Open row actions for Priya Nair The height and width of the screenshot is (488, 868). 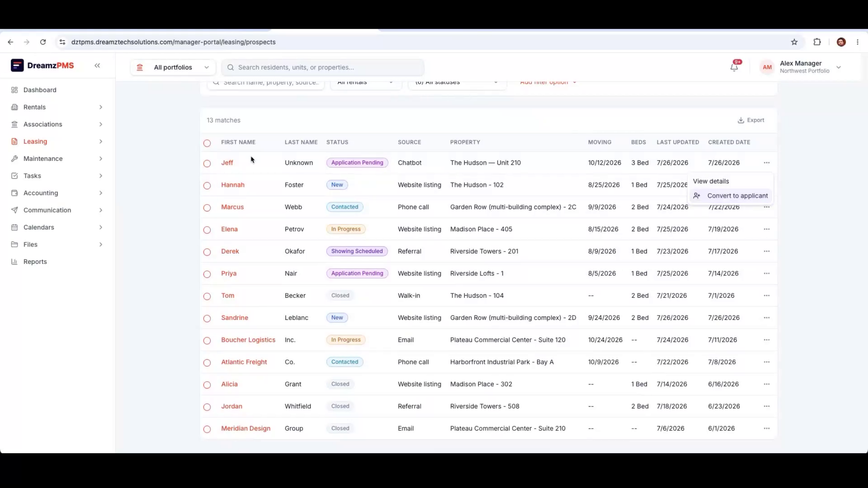[x=766, y=273]
